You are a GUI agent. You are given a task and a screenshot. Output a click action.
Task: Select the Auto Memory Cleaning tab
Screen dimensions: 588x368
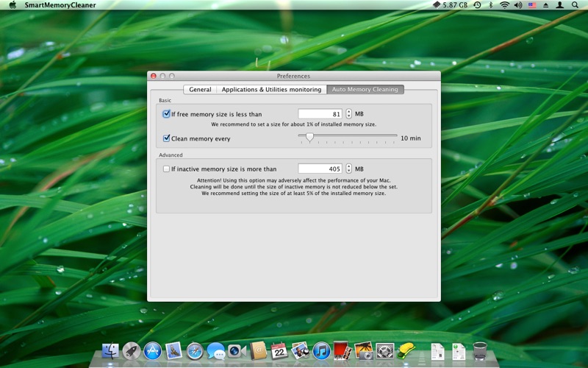365,89
